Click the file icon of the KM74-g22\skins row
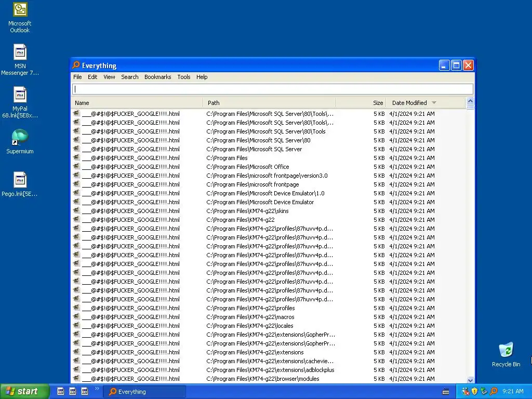532x399 pixels. [76, 210]
